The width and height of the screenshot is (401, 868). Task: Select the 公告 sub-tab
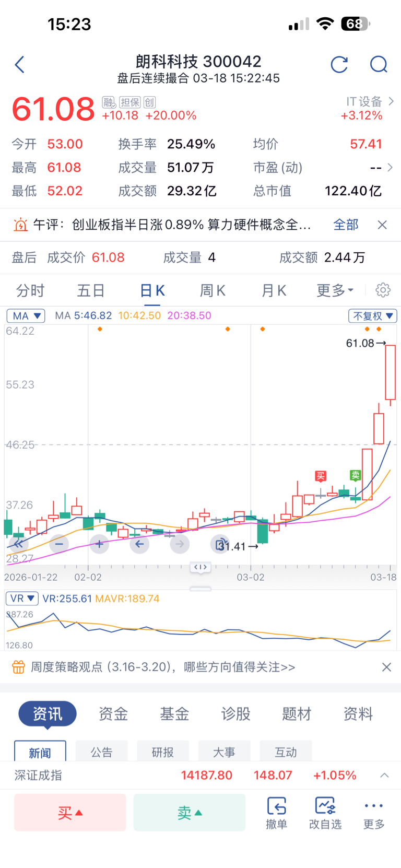(101, 752)
